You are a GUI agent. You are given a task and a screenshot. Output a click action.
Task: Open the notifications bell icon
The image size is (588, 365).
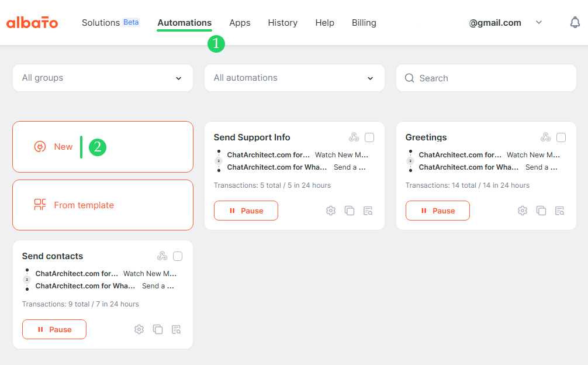(x=575, y=22)
